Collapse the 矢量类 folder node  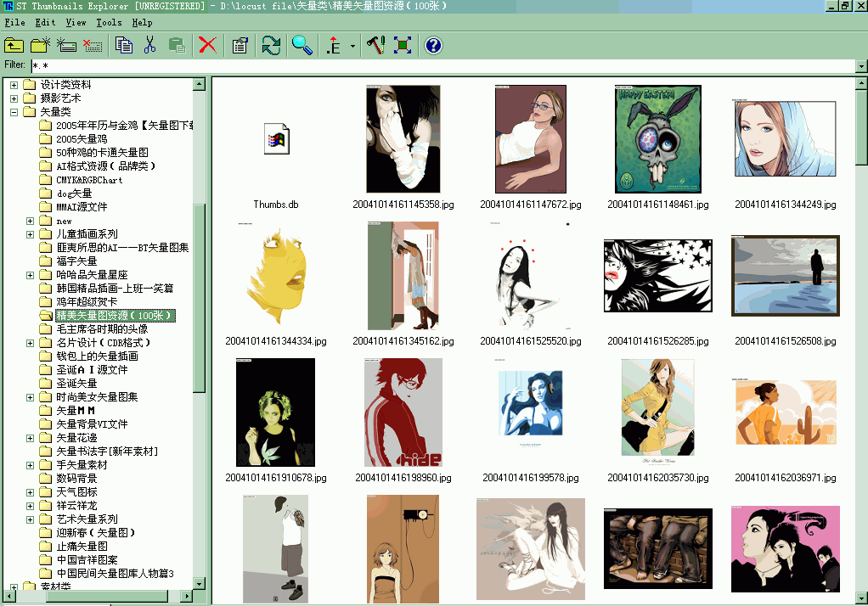click(14, 112)
